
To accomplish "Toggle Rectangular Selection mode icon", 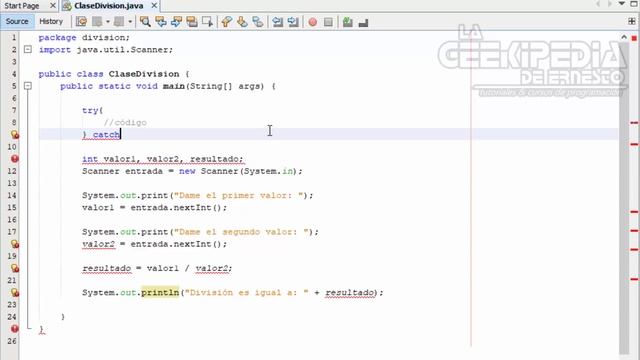I will pos(207,22).
